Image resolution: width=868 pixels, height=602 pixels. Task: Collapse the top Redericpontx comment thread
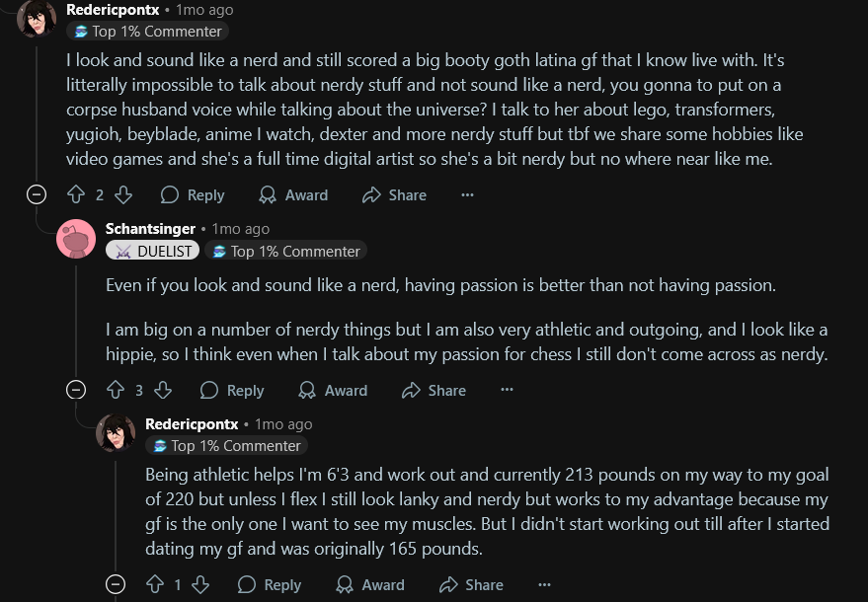click(x=37, y=195)
